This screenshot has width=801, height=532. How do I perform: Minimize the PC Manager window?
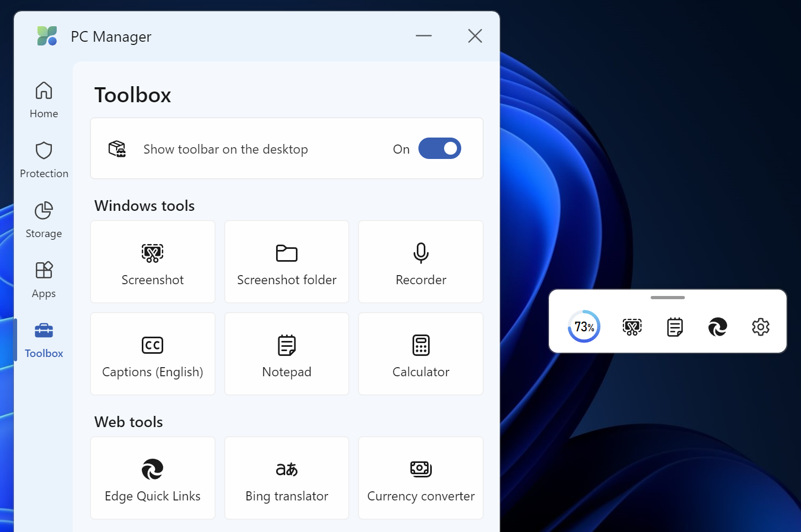tap(424, 36)
